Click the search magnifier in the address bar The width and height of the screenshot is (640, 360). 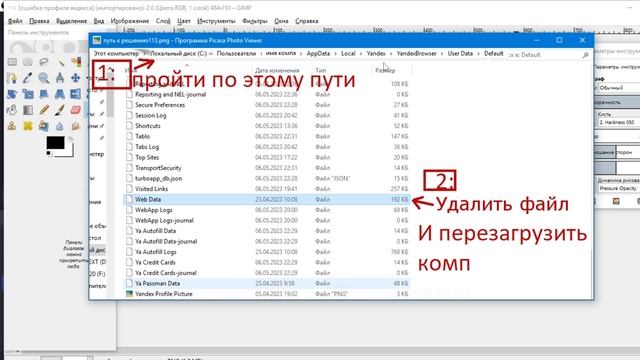tap(585, 55)
